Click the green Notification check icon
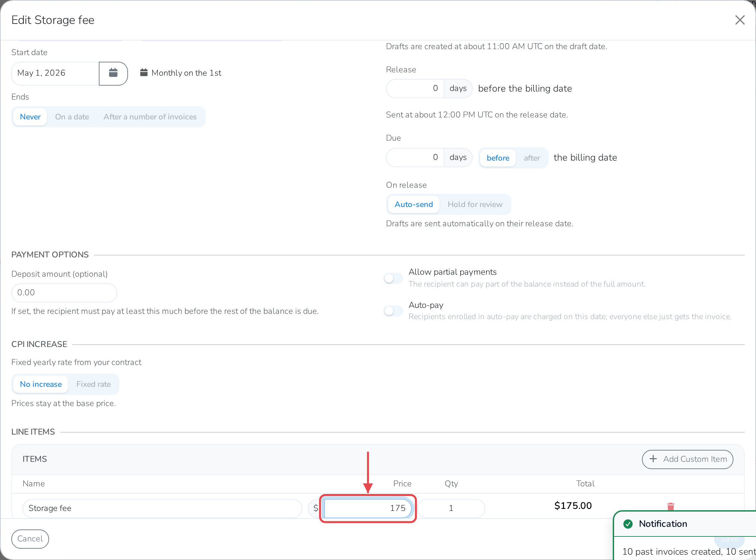756x560 pixels. [x=628, y=524]
